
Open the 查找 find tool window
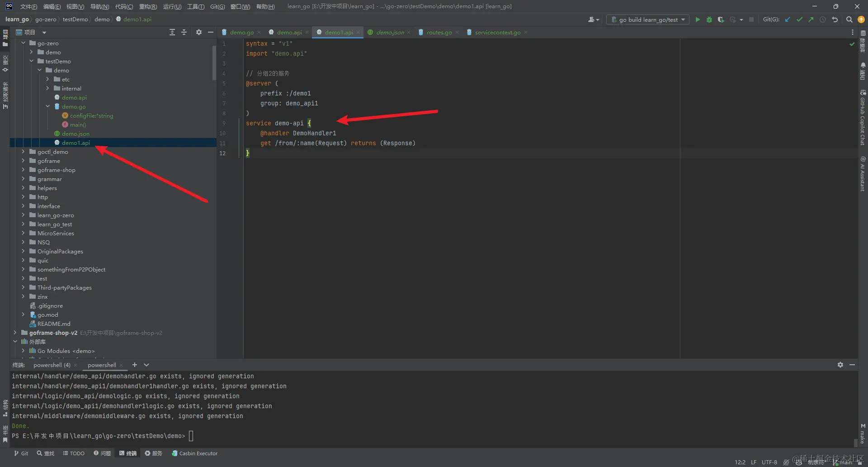point(46,453)
